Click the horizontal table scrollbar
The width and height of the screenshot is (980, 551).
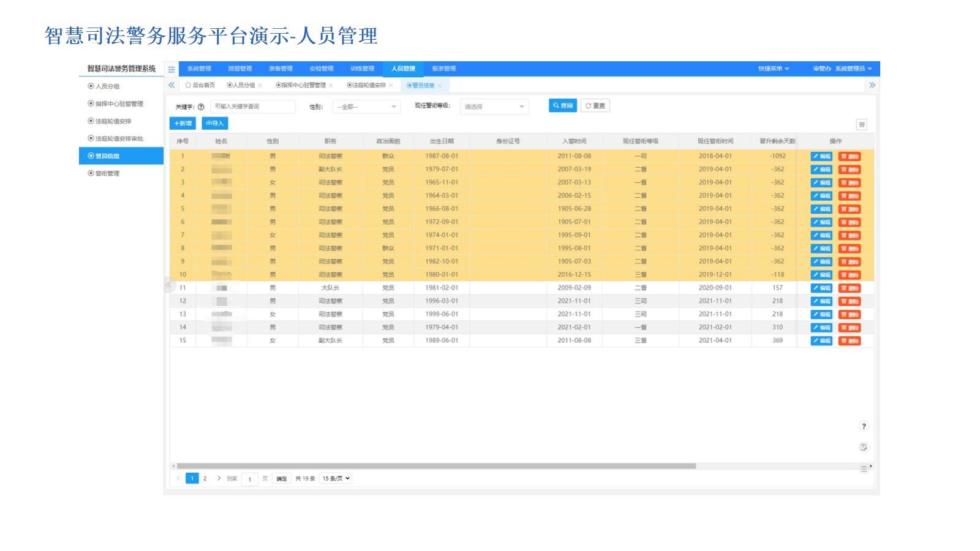(x=436, y=467)
